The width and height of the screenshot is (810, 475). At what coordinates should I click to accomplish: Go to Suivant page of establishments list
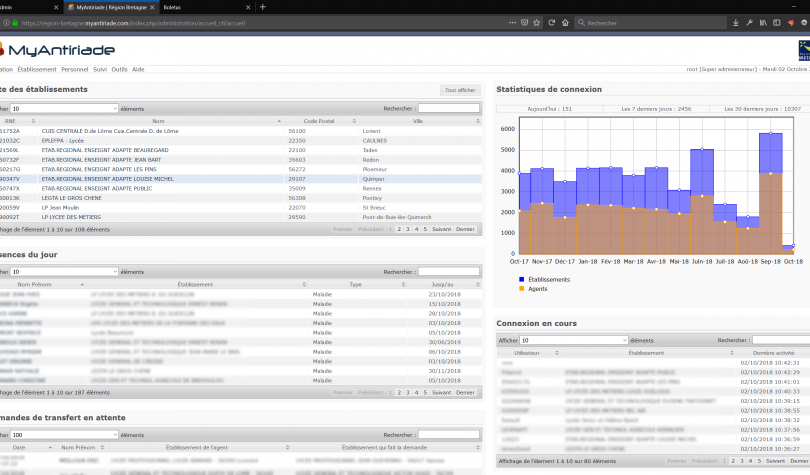tap(441, 229)
